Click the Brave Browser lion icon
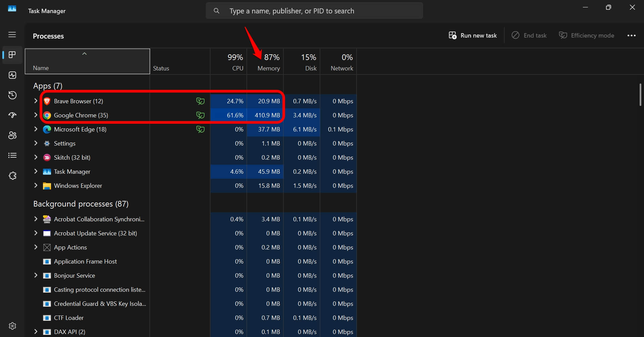 pos(47,101)
